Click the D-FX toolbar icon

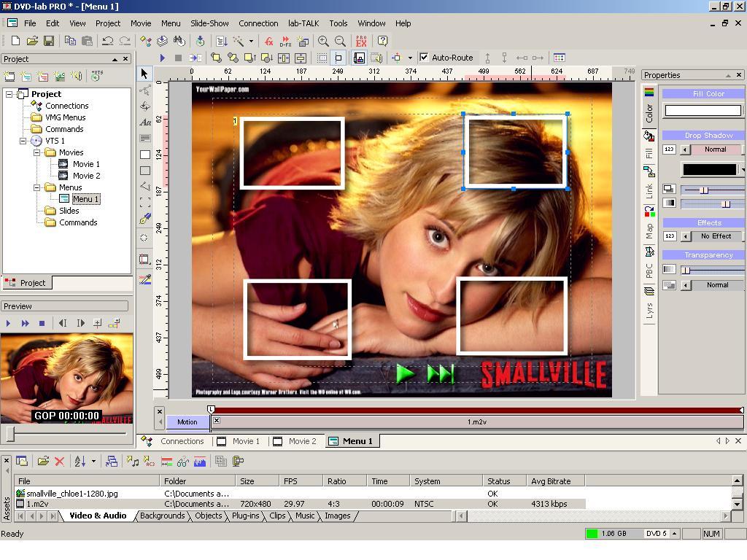285,41
